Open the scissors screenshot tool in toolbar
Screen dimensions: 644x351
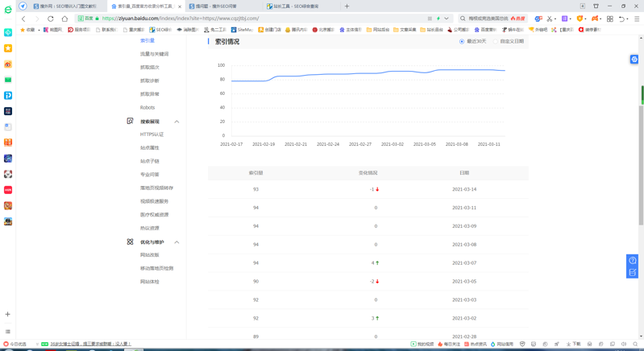pyautogui.click(x=550, y=19)
